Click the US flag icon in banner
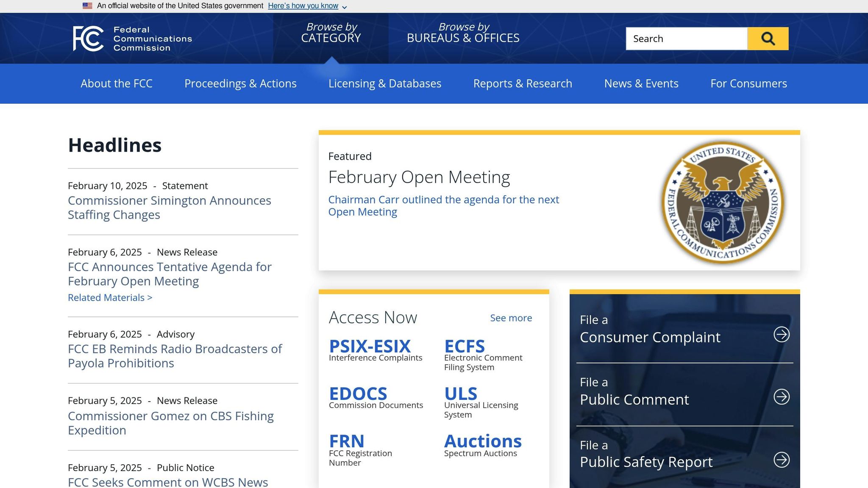Screen dimensions: 868x488 tap(87, 6)
